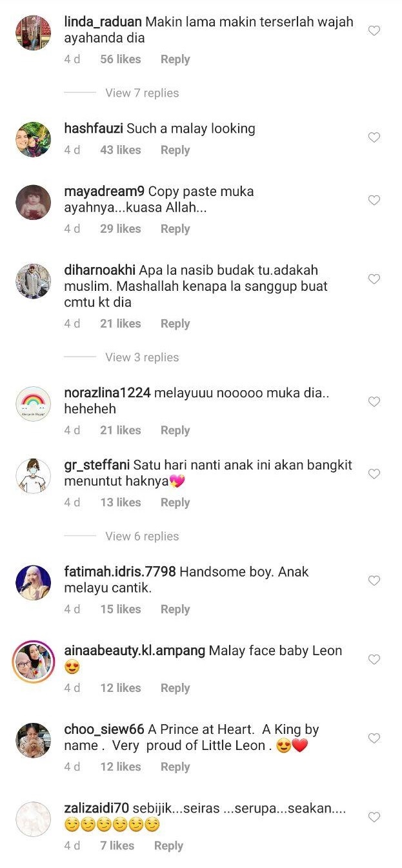The height and width of the screenshot is (868, 402).
Task: Expand View 7 replies under linda_raduan
Action: coord(142,93)
